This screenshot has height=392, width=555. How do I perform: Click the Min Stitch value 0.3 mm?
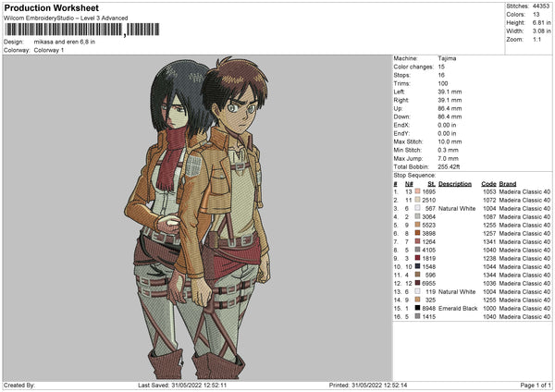(x=448, y=150)
